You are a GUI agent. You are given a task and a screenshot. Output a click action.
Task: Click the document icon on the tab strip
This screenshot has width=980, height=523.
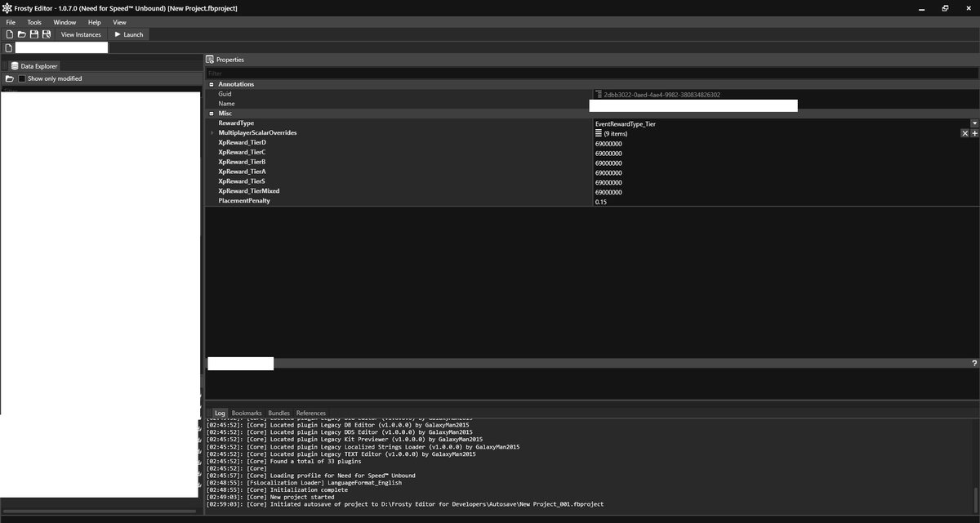point(9,47)
